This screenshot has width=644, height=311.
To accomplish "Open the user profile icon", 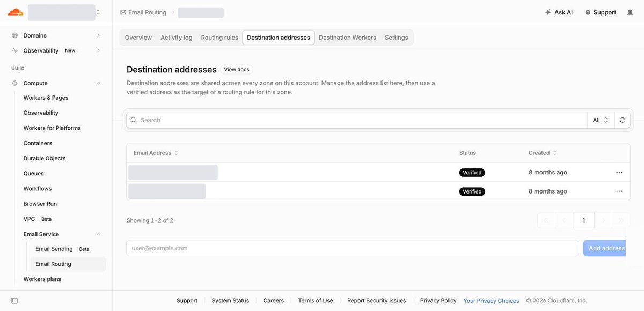I will pos(630,12).
